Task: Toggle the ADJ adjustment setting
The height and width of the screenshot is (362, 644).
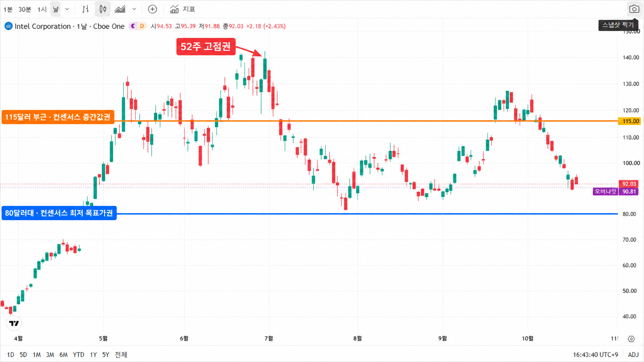Action: click(x=633, y=354)
